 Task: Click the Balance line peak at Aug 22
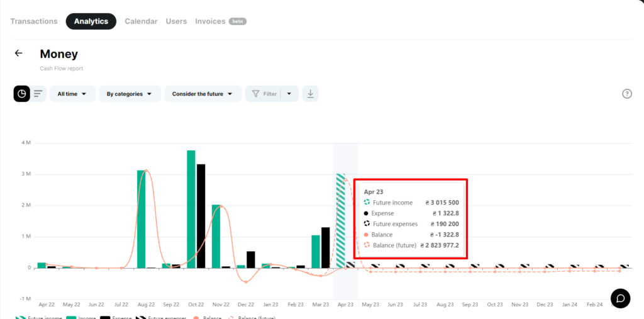point(146,171)
